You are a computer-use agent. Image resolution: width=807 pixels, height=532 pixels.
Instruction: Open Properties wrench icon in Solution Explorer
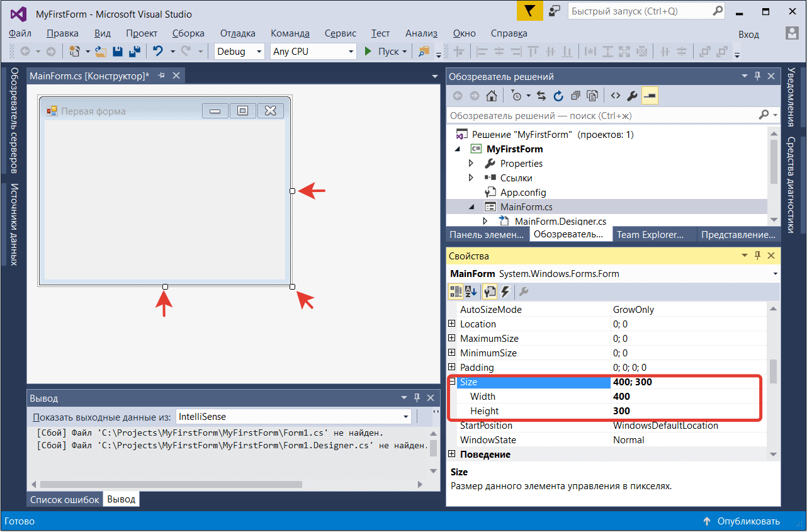click(633, 96)
